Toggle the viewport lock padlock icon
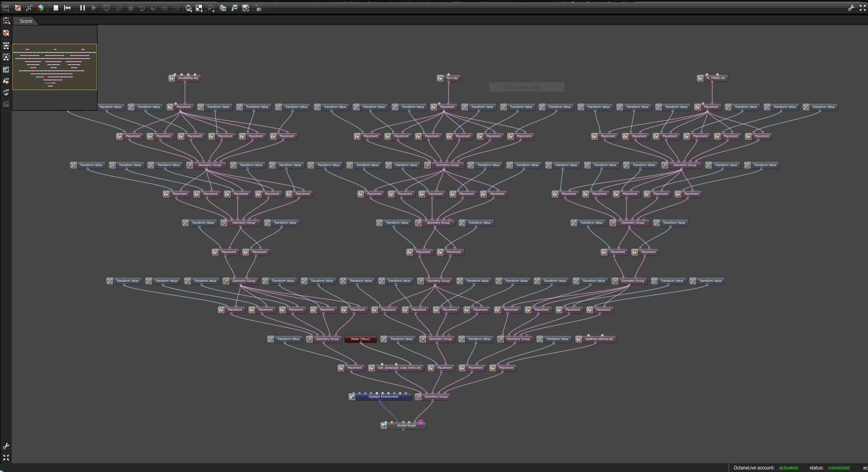 258,8
